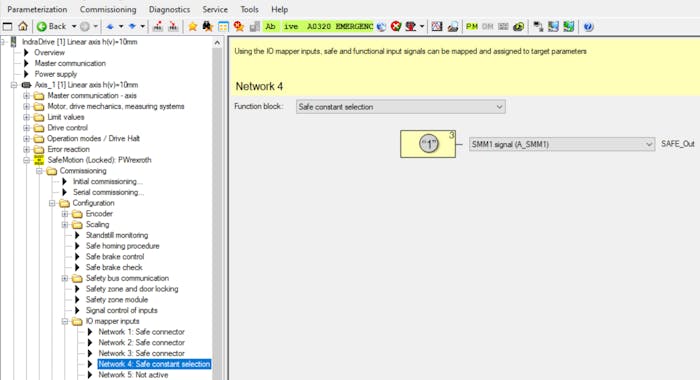The image size is (700, 380).
Task: Click the red circle X icon
Action: pyautogui.click(x=396, y=26)
